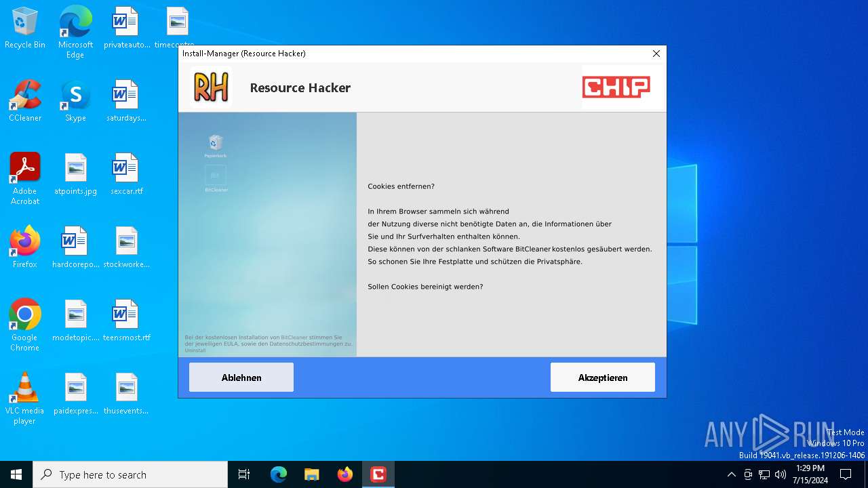Click the 'Cookies entfernen?' heading text
This screenshot has width=868, height=488.
[401, 186]
